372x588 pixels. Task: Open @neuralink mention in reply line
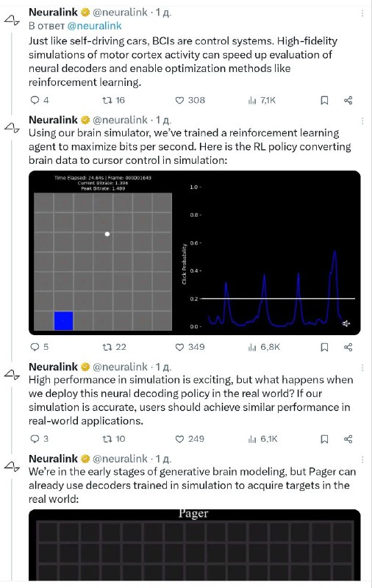pyautogui.click(x=94, y=26)
